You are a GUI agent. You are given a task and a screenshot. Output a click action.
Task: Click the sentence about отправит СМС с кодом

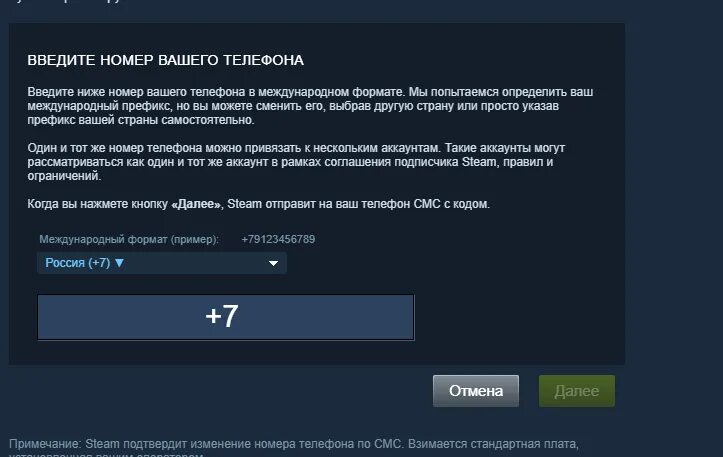258,204
